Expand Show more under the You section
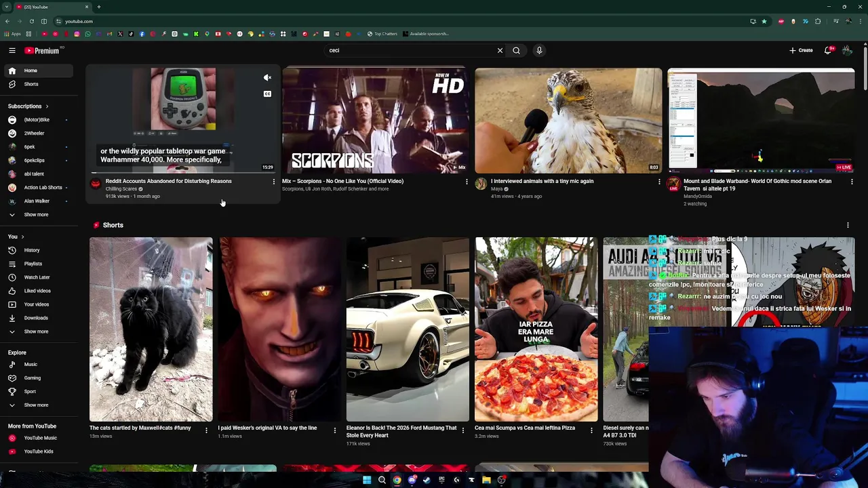The height and width of the screenshot is (488, 868). point(38,331)
